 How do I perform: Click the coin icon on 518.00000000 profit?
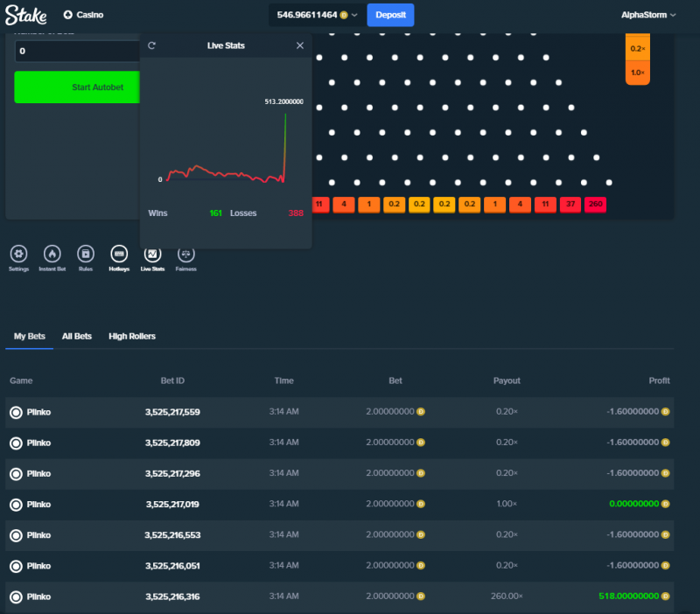(x=665, y=597)
